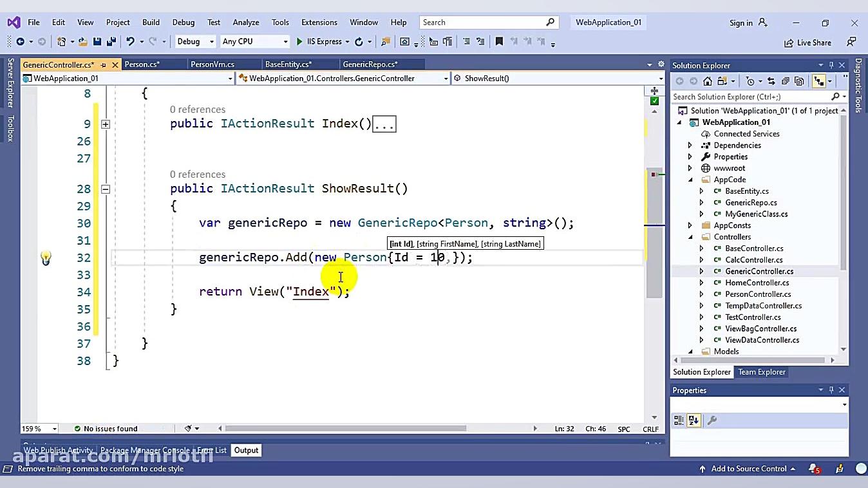This screenshot has width=868, height=488.
Task: Undo the last edit
Action: pyautogui.click(x=130, y=42)
